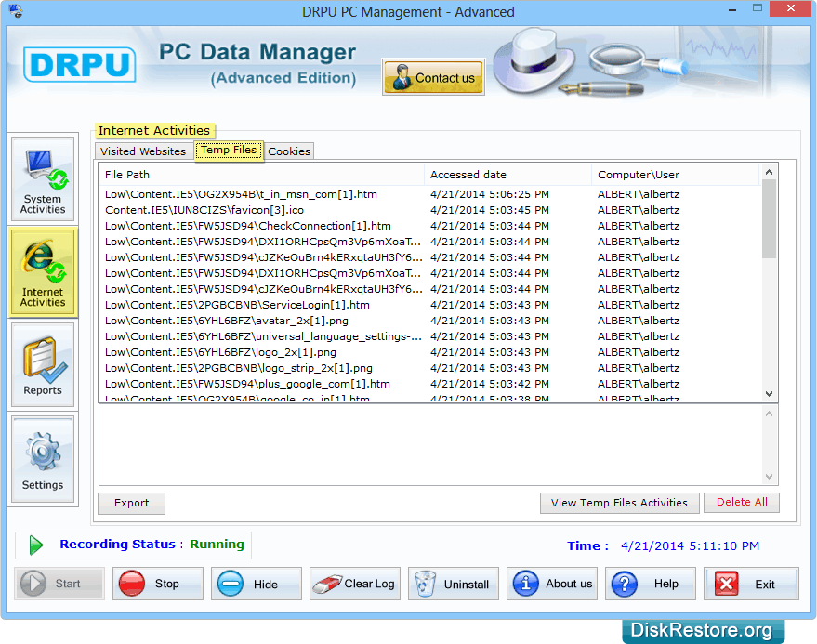The width and height of the screenshot is (817, 644).
Task: Open System Activities from the sidebar
Action: click(43, 179)
